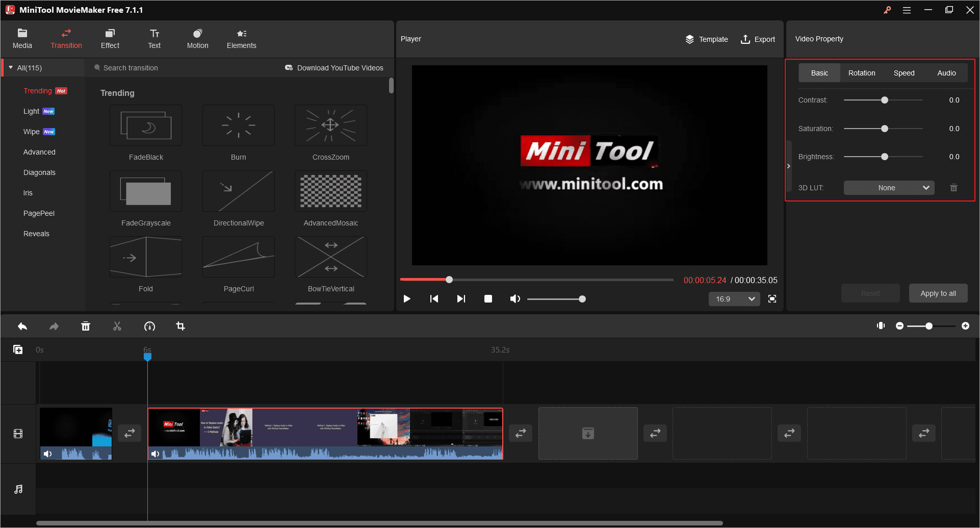
Task: Select the Audio property tab
Action: [x=946, y=73]
